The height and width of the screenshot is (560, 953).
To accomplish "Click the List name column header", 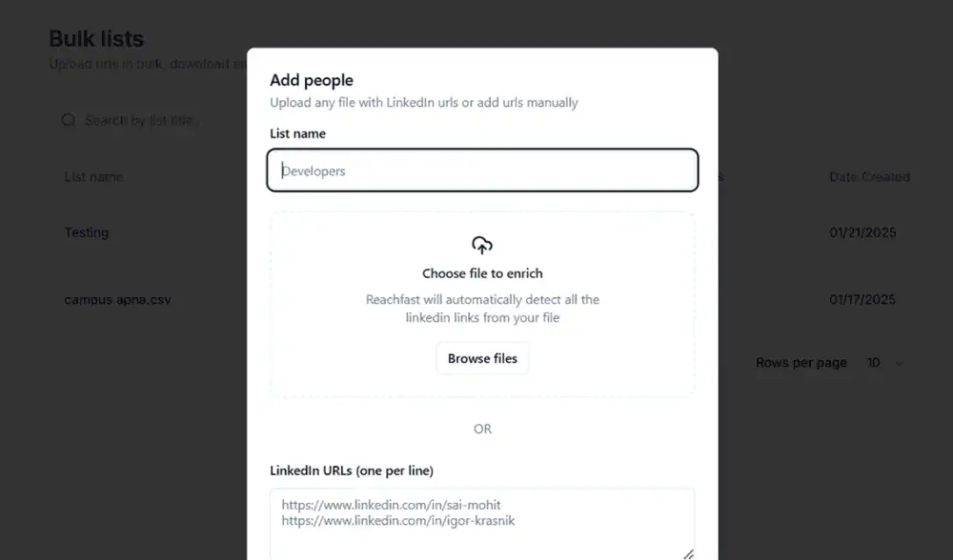I will click(x=93, y=177).
